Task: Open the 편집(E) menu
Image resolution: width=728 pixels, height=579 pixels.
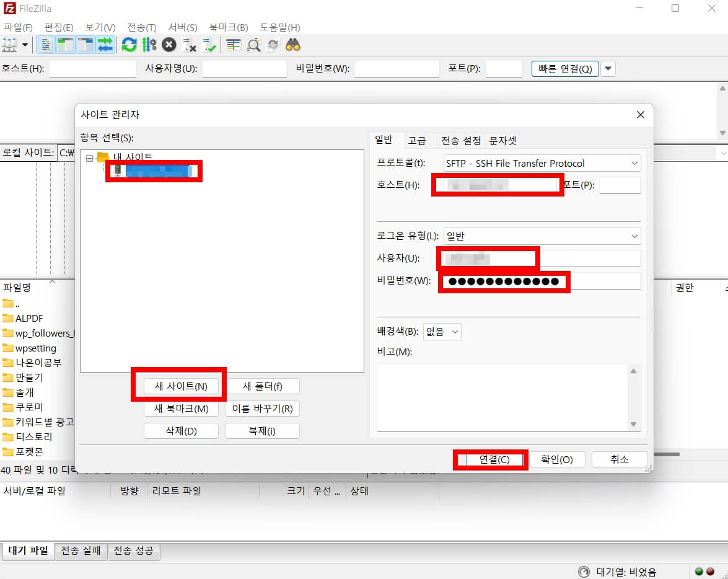Action: pos(59,27)
